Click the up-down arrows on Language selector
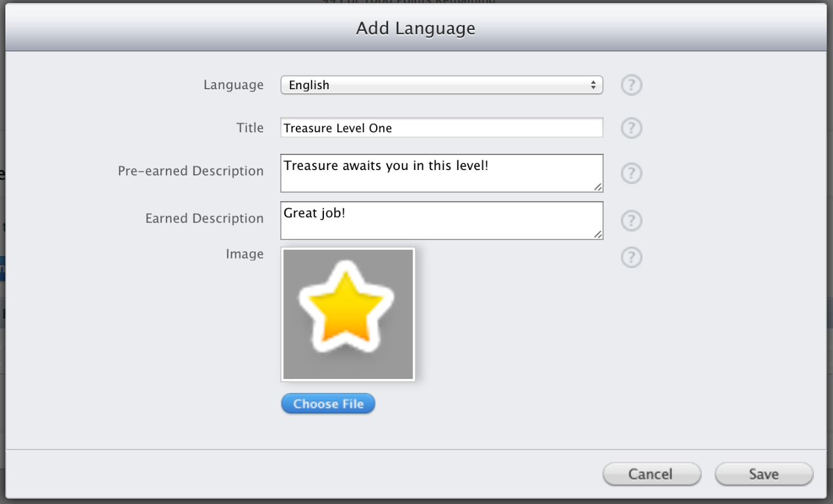 [x=593, y=86]
